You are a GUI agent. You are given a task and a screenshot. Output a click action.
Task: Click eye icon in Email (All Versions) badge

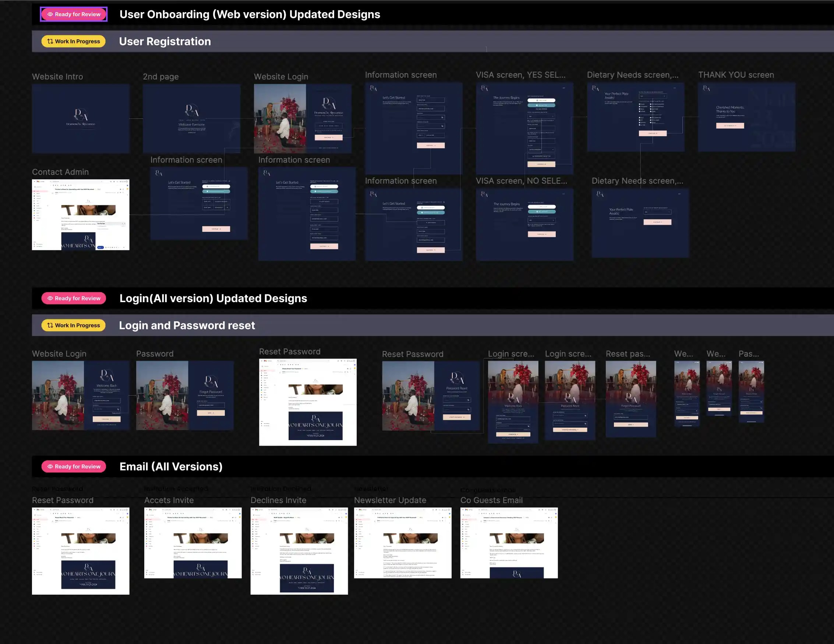coord(50,467)
